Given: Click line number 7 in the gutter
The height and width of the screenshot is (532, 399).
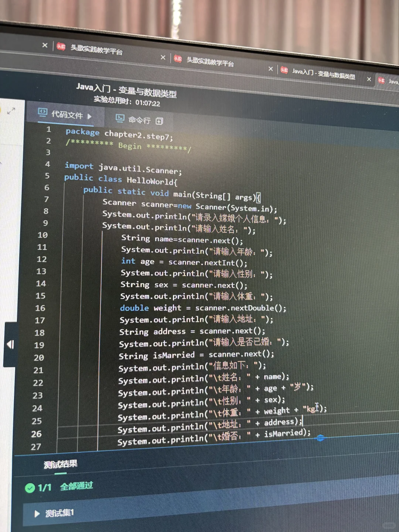Looking at the screenshot, I should pyautogui.click(x=46, y=199).
